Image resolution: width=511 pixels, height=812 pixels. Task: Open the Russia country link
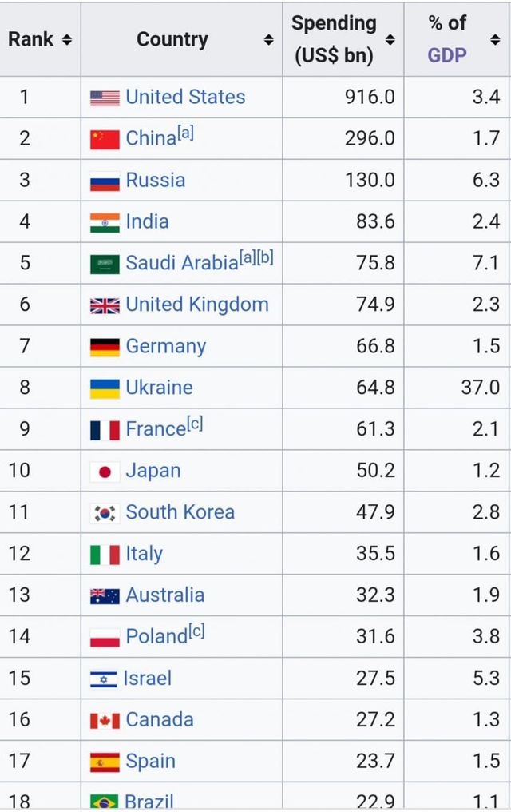[x=155, y=180]
